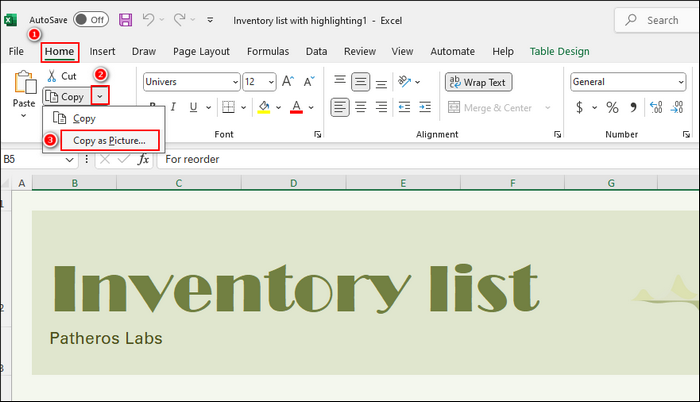Open the File tab
This screenshot has width=700, height=402.
click(16, 51)
